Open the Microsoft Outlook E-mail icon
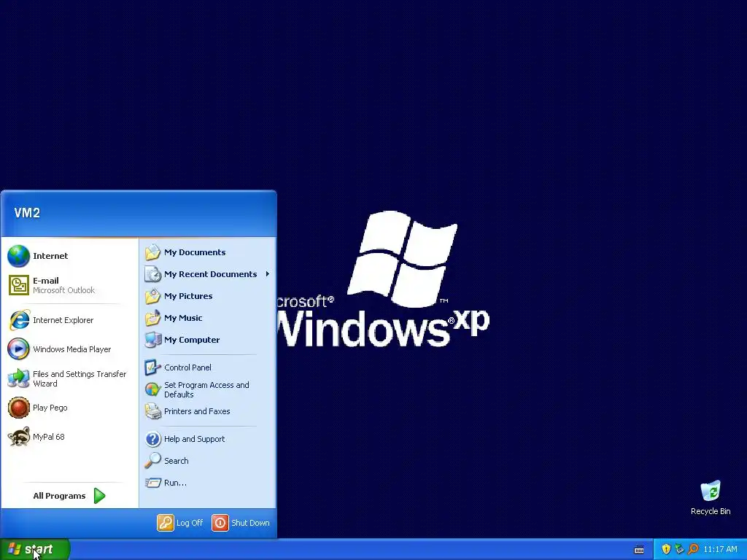Screen dimensions: 747x560 click(18, 285)
